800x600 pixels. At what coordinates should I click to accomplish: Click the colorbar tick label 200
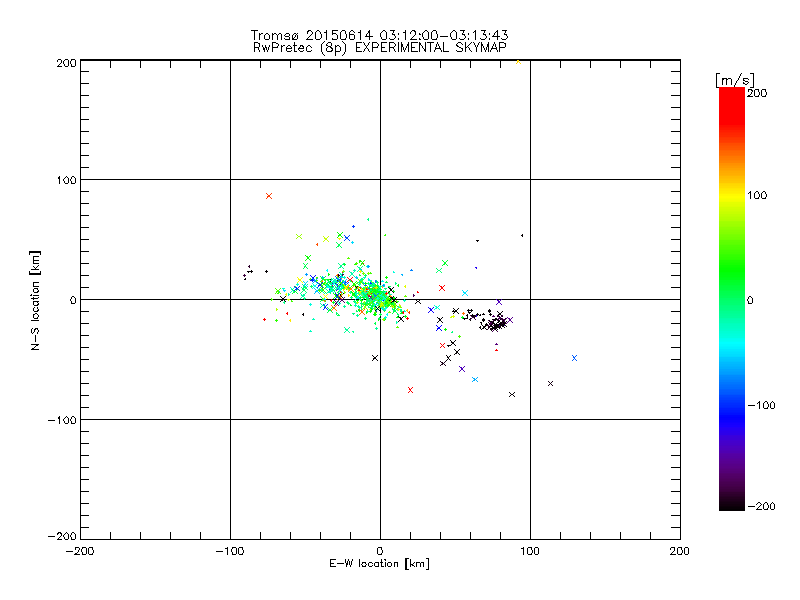click(757, 93)
